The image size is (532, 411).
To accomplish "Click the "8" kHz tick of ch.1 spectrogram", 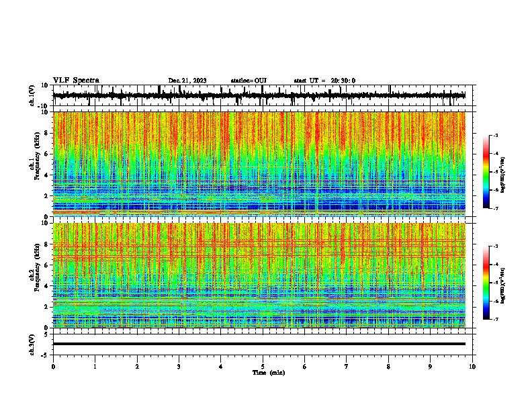I will 46,133.
